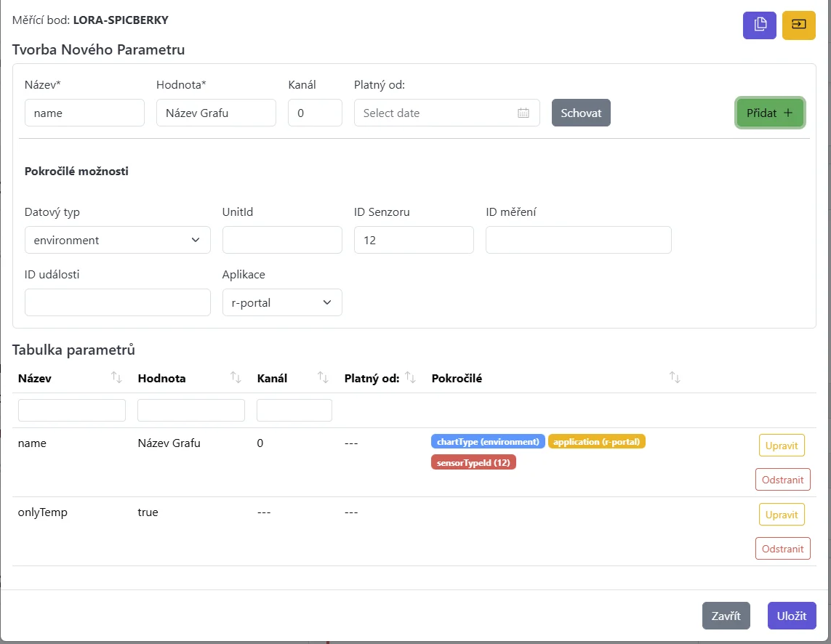Remove the onlyTemp row with Odstranit

click(x=783, y=548)
